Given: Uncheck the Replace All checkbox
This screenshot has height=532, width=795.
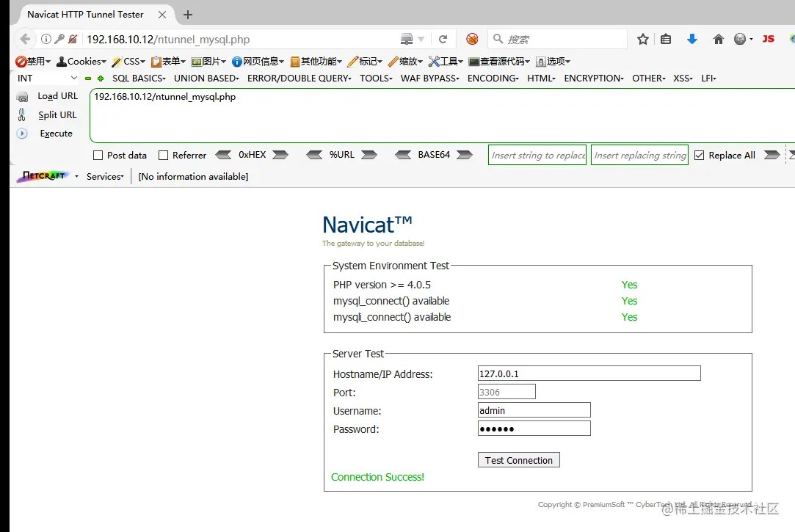Looking at the screenshot, I should (x=699, y=156).
